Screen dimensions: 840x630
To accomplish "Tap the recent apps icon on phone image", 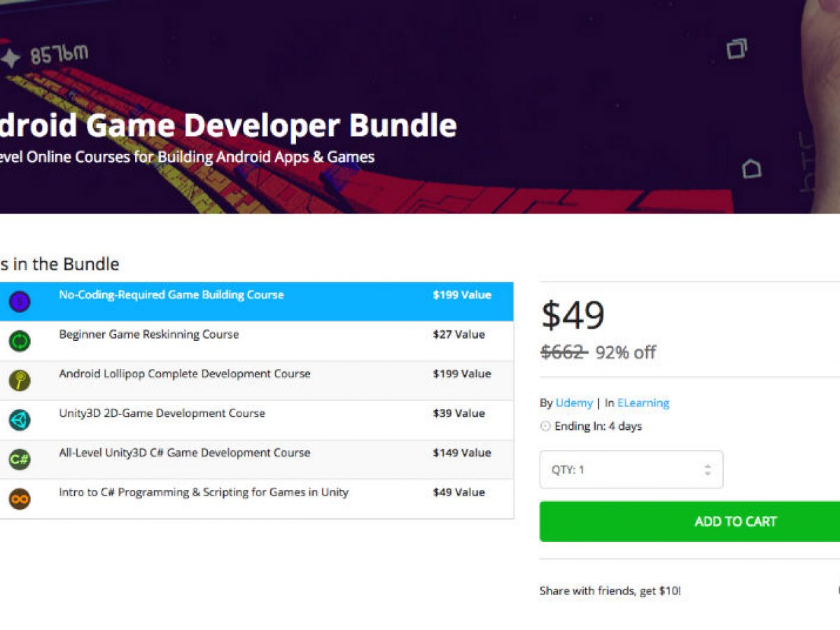I will coord(736,49).
